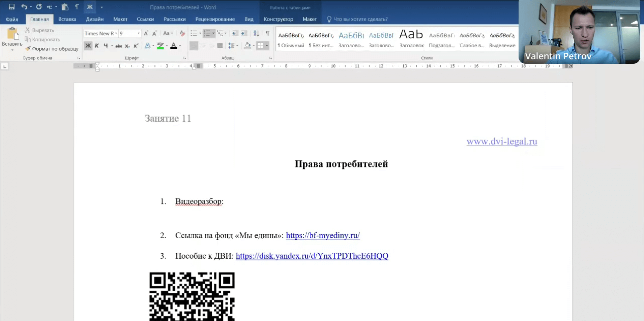Open the line spacing dropdown
This screenshot has height=321, width=644.
coord(233,45)
